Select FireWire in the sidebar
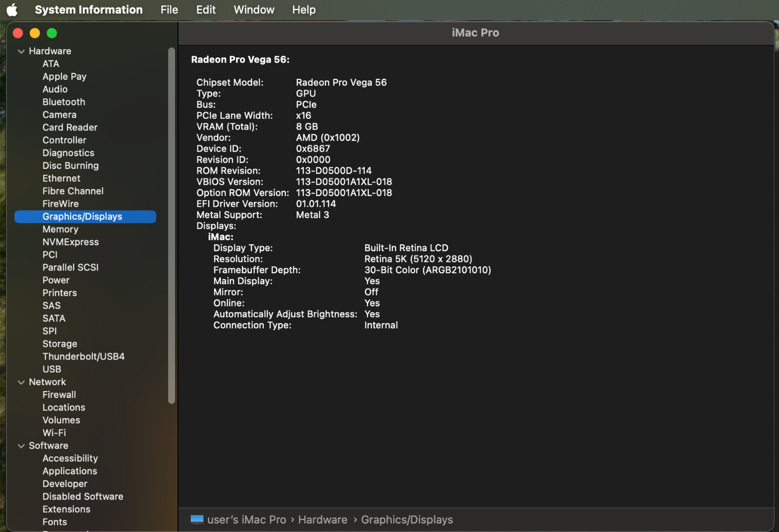 tap(60, 204)
